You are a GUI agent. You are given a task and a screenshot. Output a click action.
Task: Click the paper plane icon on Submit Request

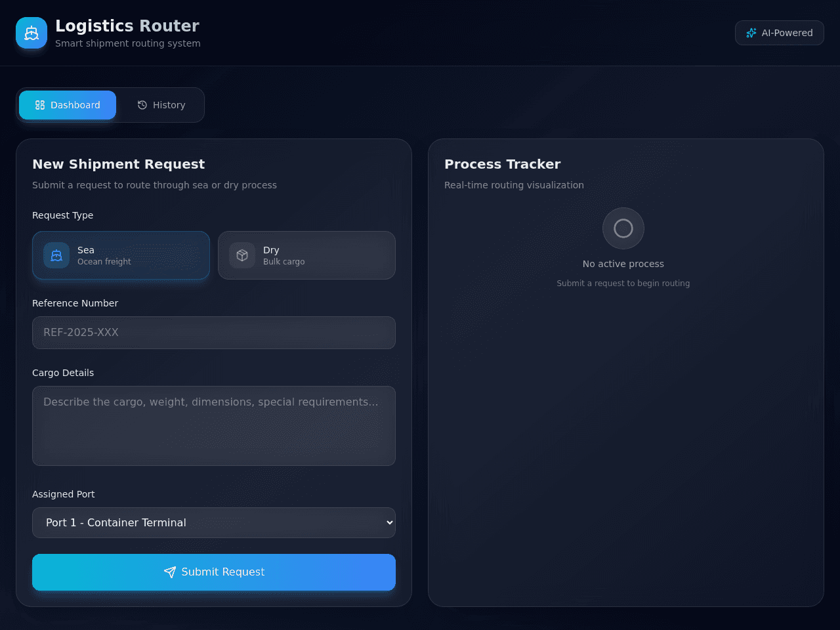tap(170, 572)
